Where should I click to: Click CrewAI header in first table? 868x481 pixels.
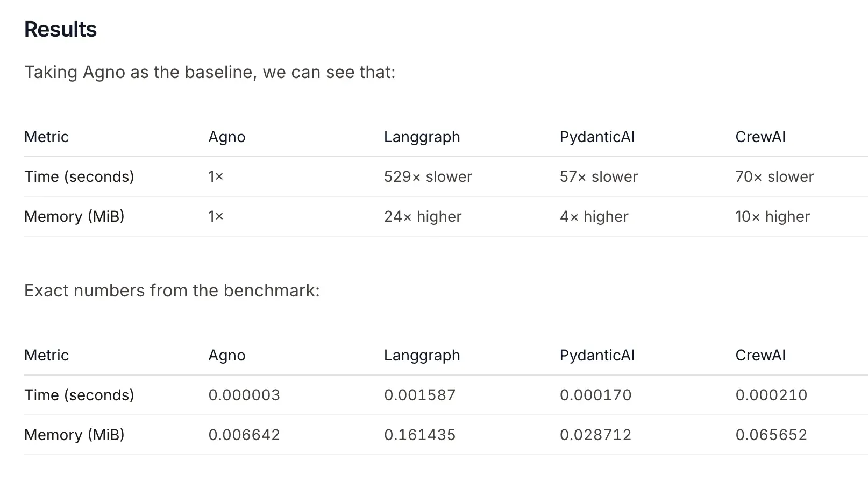760,137
